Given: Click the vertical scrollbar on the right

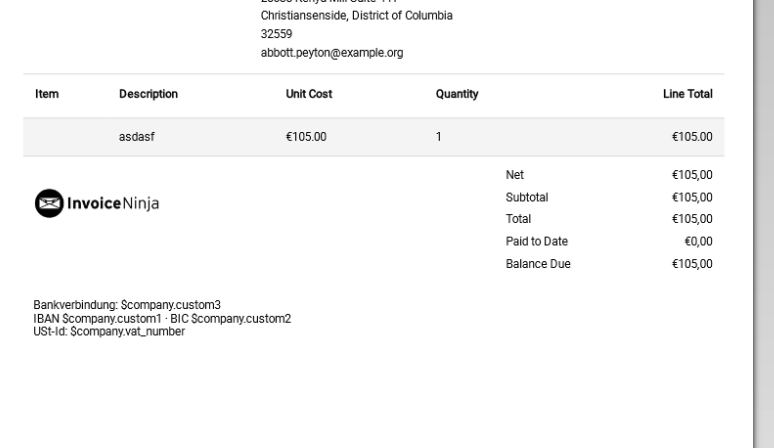Looking at the screenshot, I should [763, 224].
